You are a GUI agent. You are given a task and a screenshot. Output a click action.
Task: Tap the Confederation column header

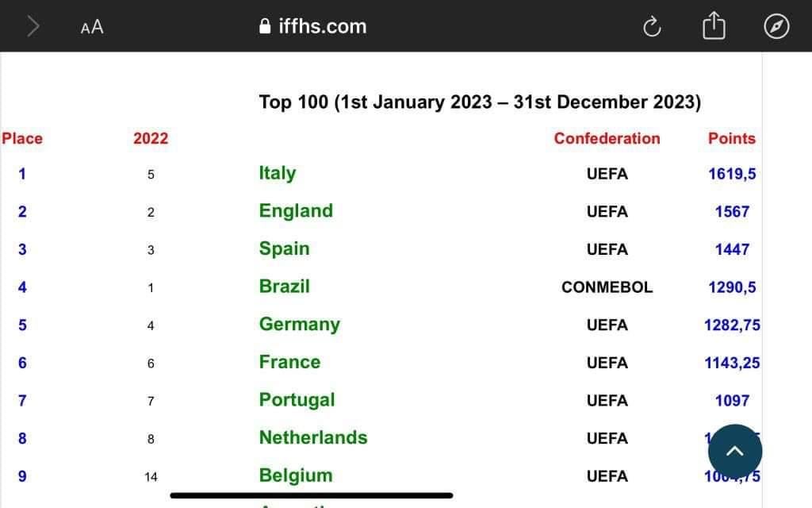pyautogui.click(x=607, y=138)
